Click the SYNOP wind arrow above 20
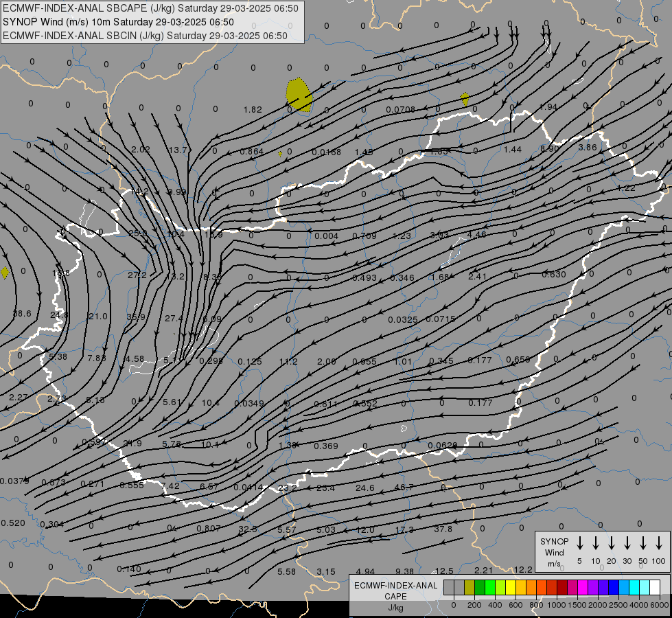Viewport: 672px width, 618px height. (x=612, y=542)
